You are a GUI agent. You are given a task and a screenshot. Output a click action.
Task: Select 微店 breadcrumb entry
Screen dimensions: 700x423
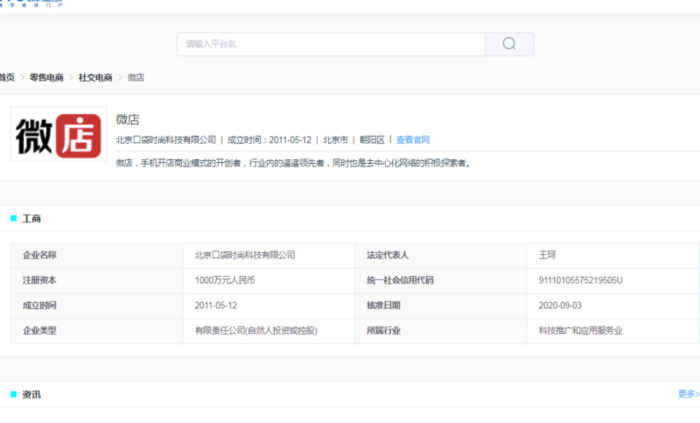[x=136, y=78]
